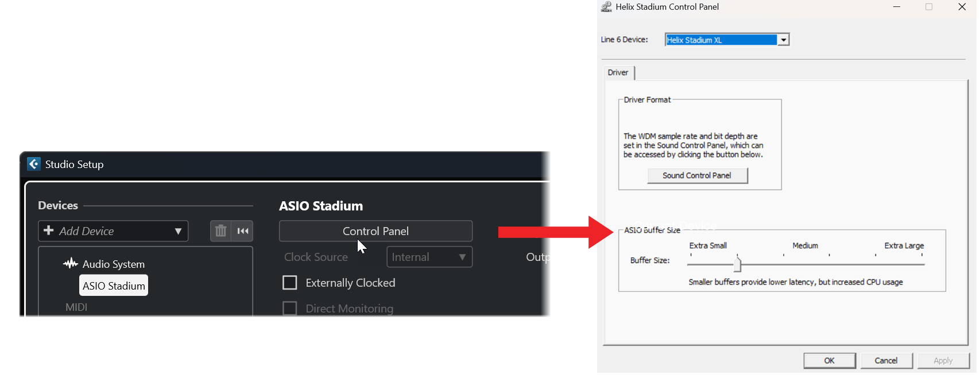Switch to the Driver tab
The height and width of the screenshot is (375, 980).
[618, 72]
